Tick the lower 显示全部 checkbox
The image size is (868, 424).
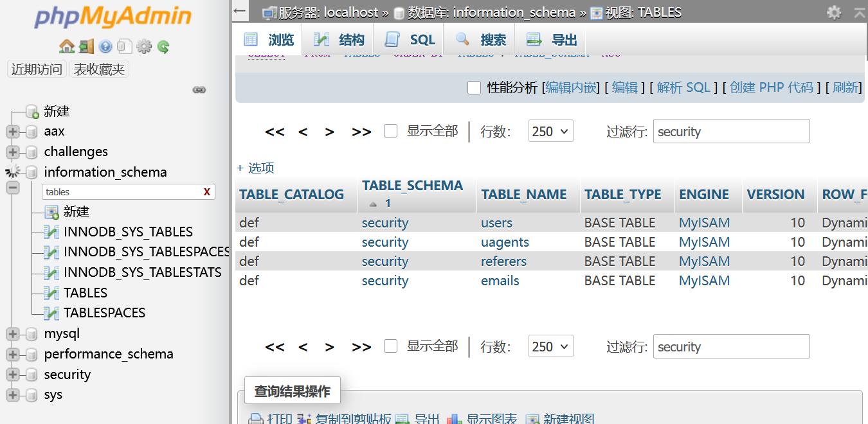point(390,346)
